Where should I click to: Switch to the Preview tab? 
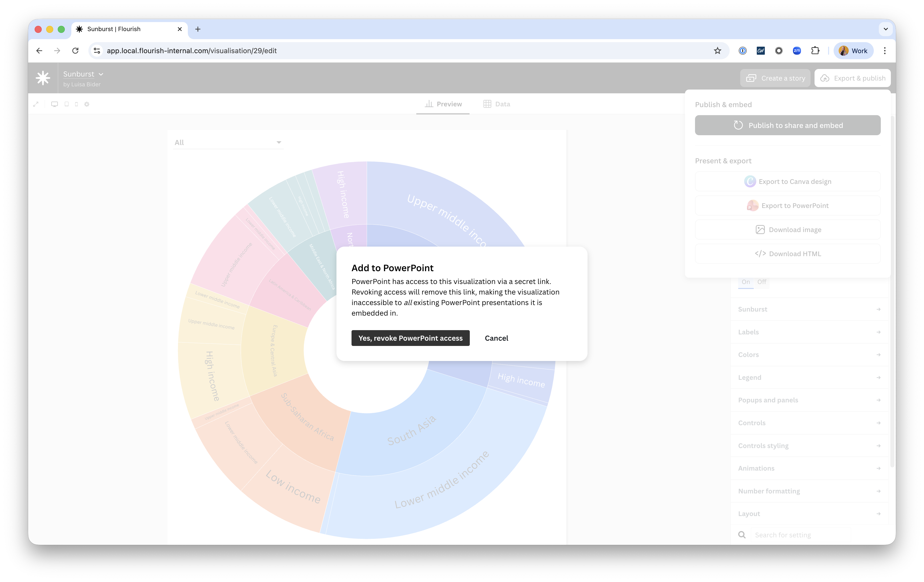click(443, 104)
